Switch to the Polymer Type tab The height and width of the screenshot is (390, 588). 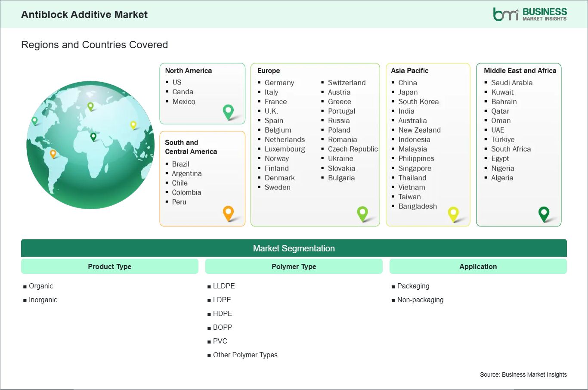[294, 266]
